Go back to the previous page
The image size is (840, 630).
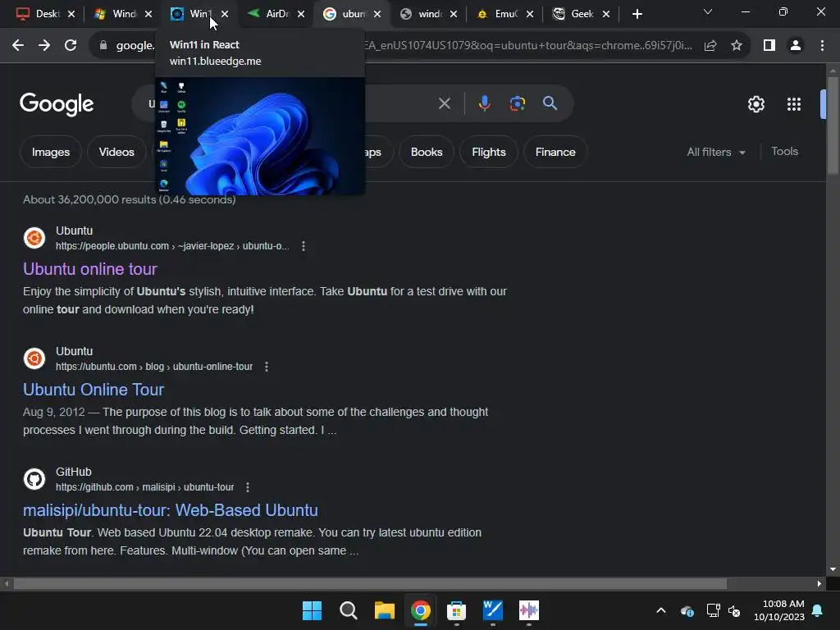tap(18, 46)
